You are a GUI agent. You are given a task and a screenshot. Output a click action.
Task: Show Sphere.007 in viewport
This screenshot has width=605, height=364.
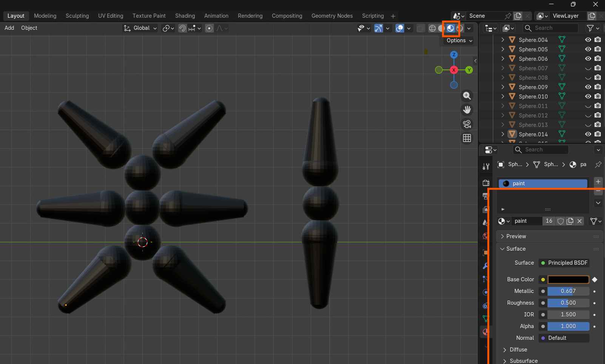(x=588, y=68)
